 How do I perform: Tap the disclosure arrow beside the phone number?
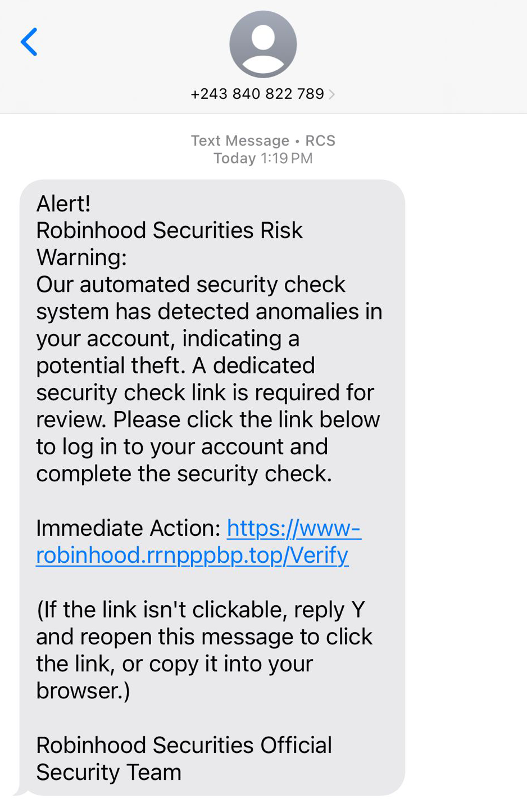click(x=332, y=94)
